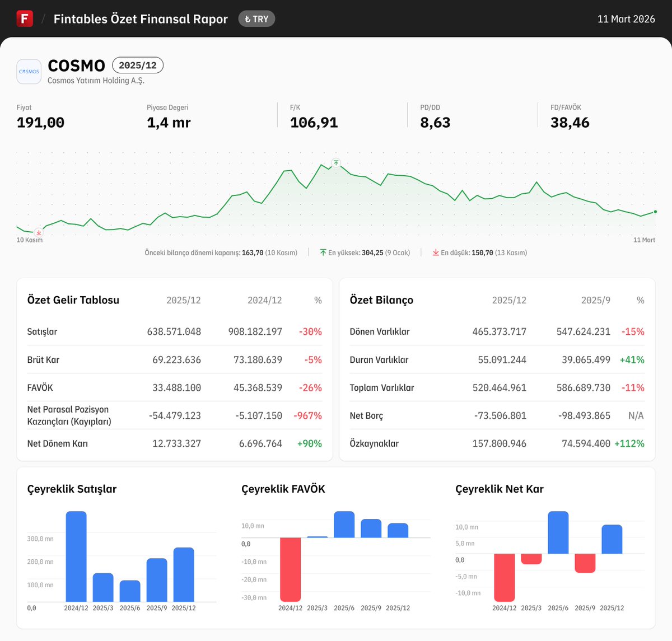Click the COSMOS company logo thumbnail

[x=29, y=72]
